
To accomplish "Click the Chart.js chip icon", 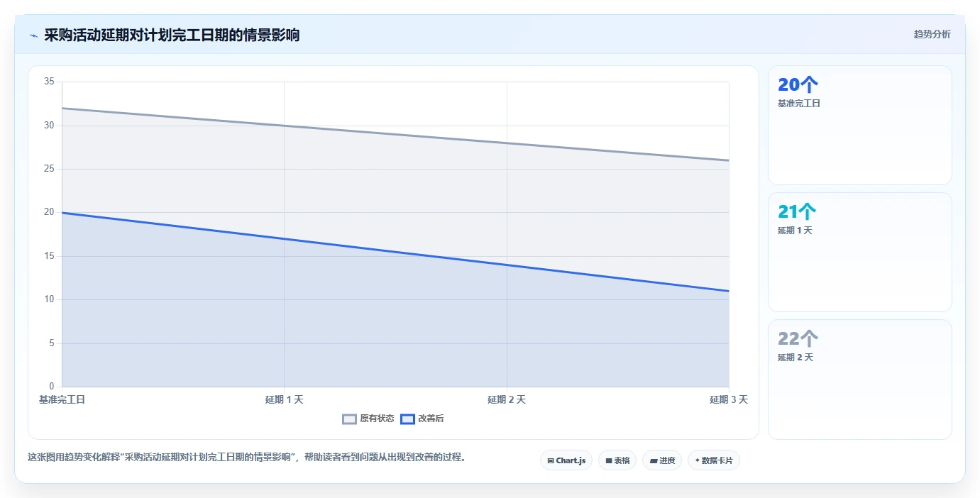I will 551,460.
